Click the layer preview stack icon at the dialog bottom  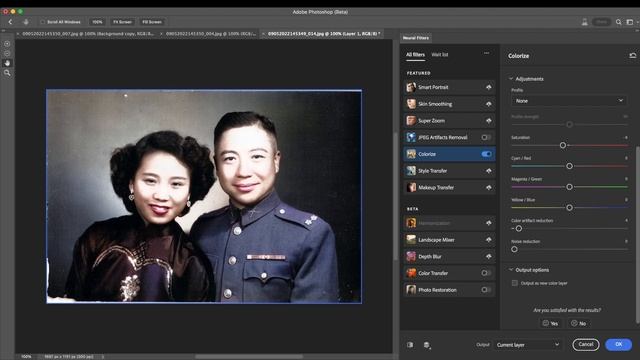[427, 345]
